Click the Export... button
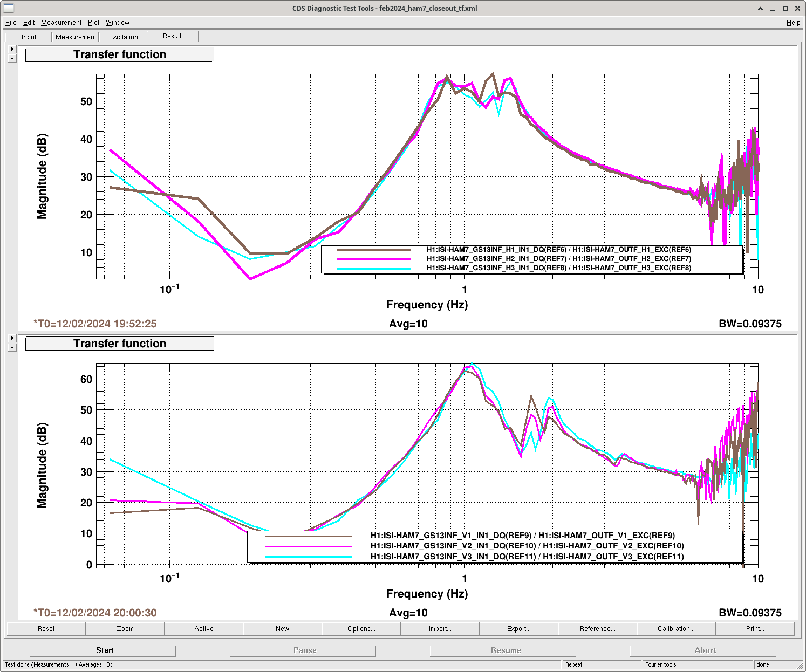The image size is (806, 672). point(518,629)
